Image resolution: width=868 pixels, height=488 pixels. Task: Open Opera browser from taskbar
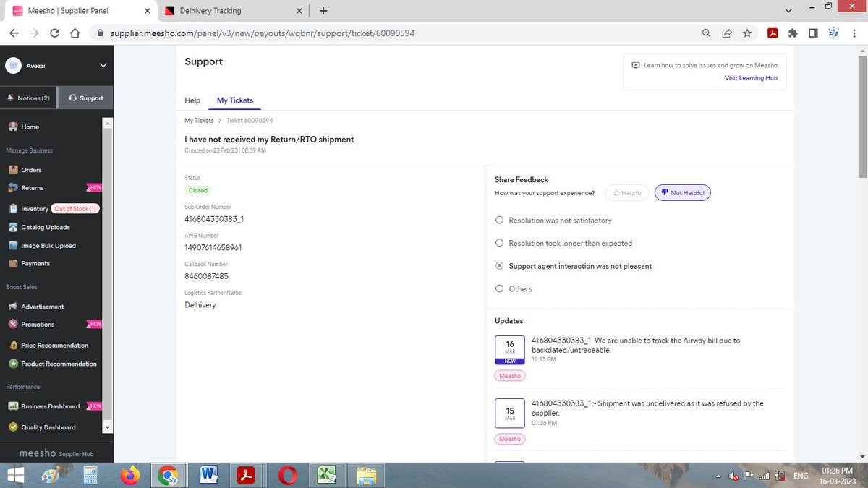point(287,475)
